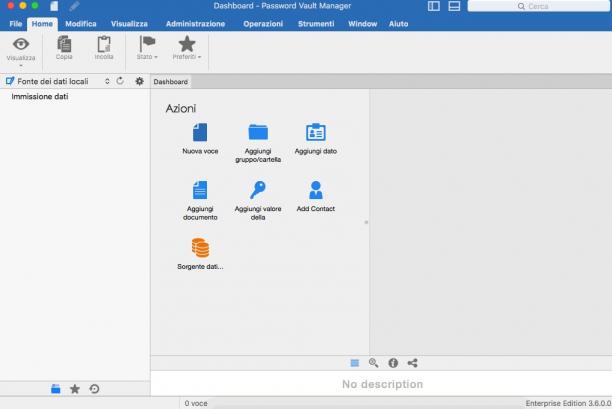Expand the Stato flag dropdown
This screenshot has height=409, width=612.
[147, 48]
